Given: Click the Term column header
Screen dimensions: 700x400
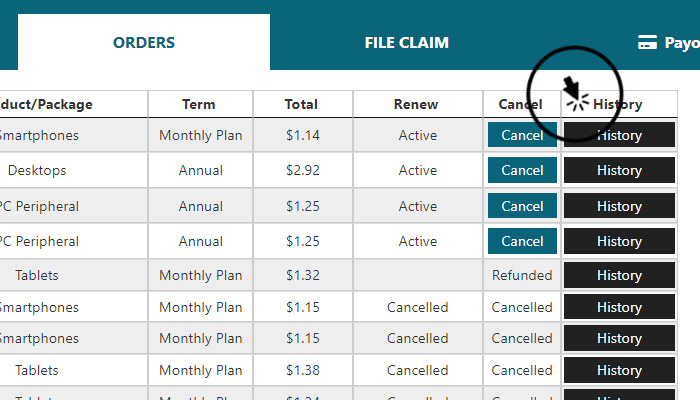Looking at the screenshot, I should pyautogui.click(x=199, y=104).
